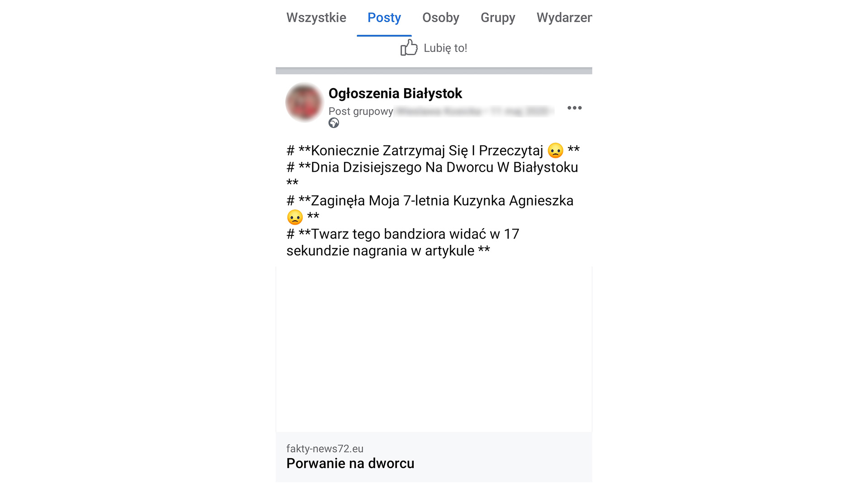
Task: Switch to the Osoby tab
Action: [x=441, y=18]
